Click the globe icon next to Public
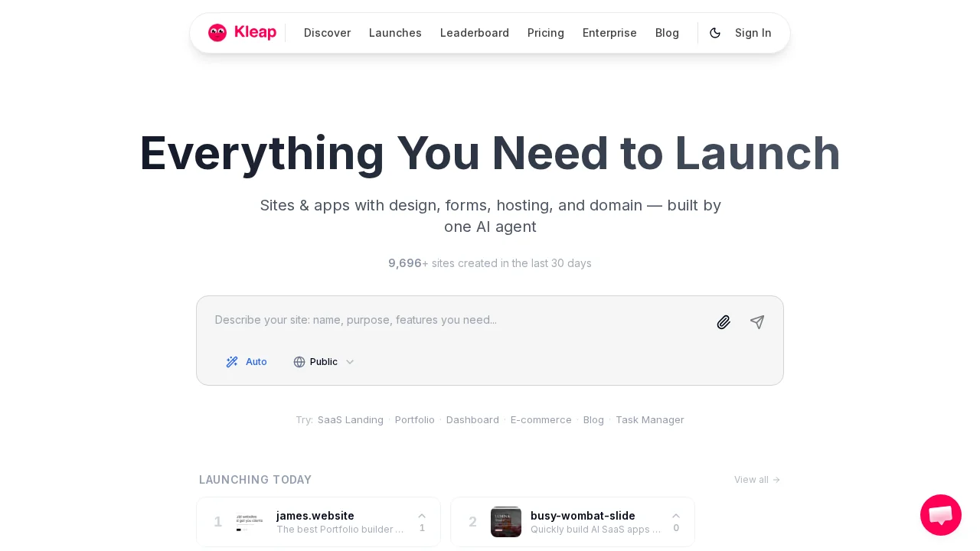The image size is (980, 551). coord(299,362)
